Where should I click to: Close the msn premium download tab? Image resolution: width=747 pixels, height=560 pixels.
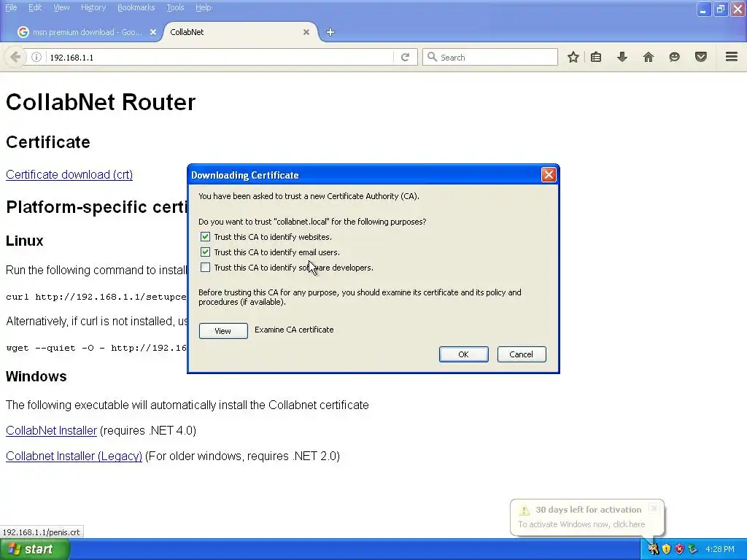(x=153, y=32)
